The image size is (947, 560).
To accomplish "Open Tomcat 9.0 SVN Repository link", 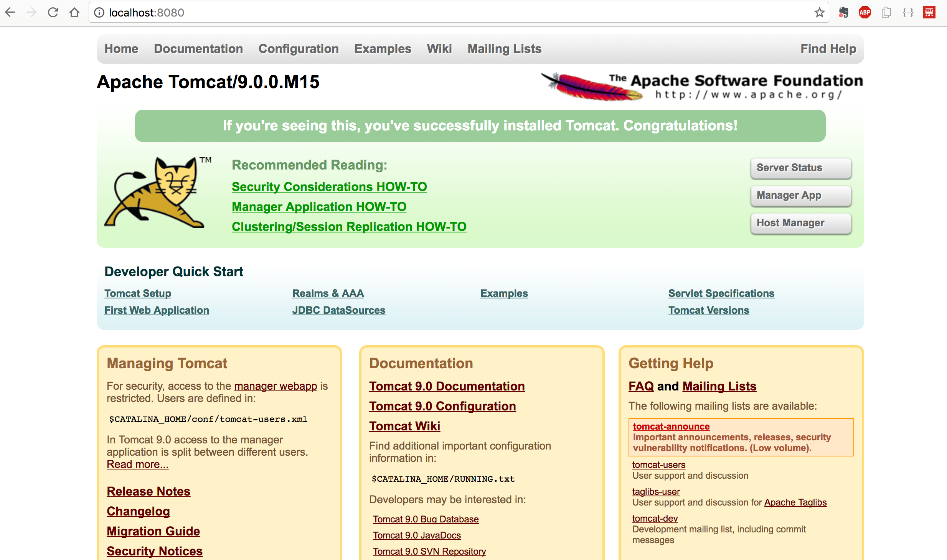I will [429, 552].
